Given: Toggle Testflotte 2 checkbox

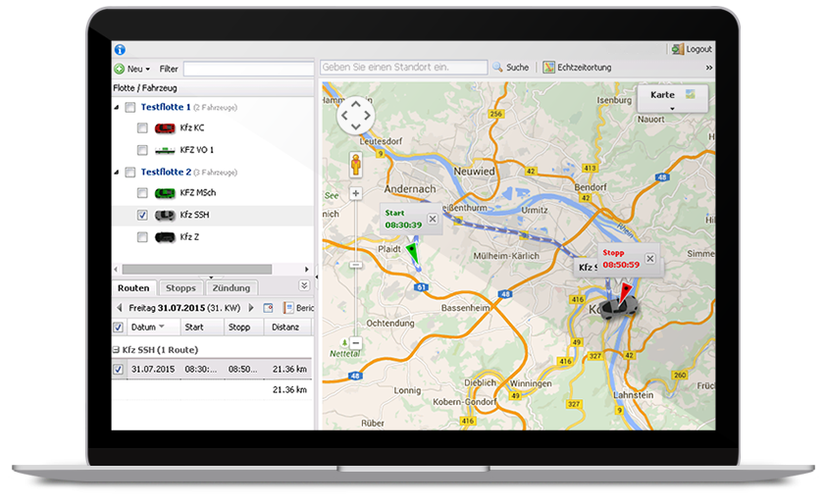Looking at the screenshot, I should (x=129, y=173).
